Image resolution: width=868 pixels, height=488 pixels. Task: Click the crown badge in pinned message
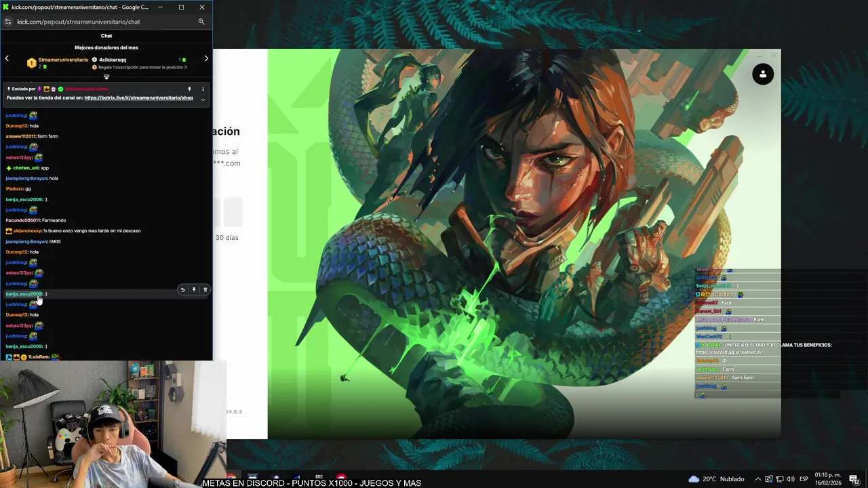47,89
